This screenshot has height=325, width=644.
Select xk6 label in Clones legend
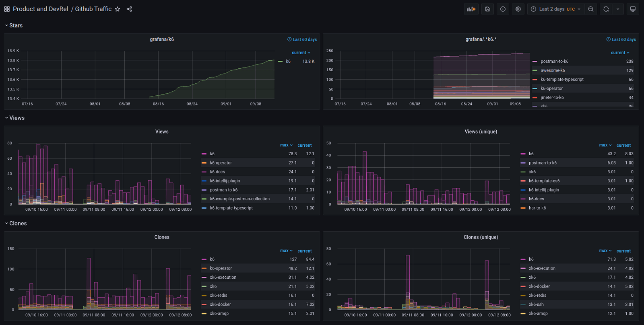point(213,286)
